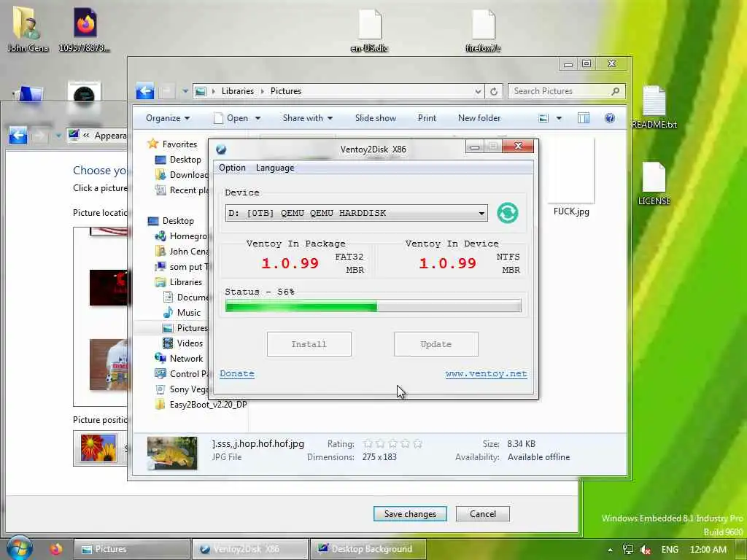Open the Option menu in Ventoy2Disk
Screen dimensions: 747x560
pos(232,168)
